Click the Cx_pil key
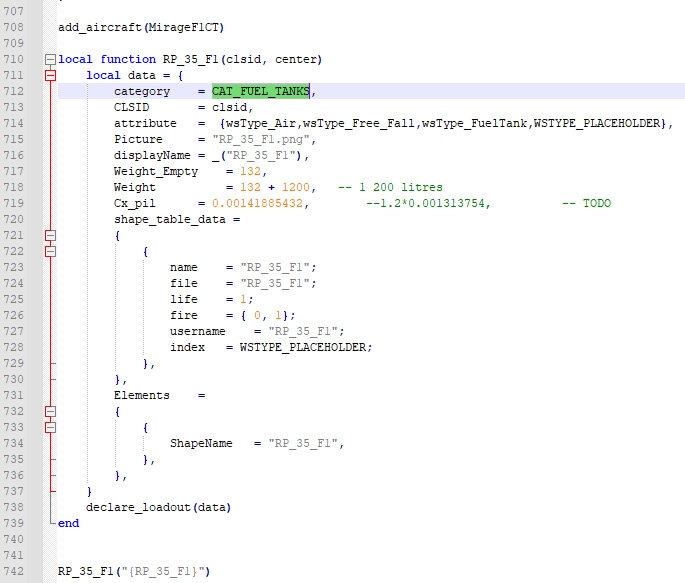685x583 pixels. click(135, 204)
